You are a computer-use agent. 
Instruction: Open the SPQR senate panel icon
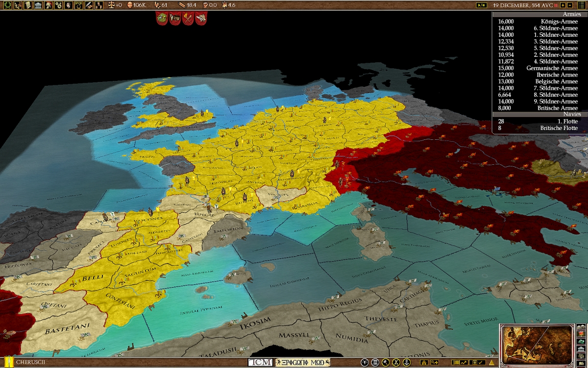pos(78,5)
